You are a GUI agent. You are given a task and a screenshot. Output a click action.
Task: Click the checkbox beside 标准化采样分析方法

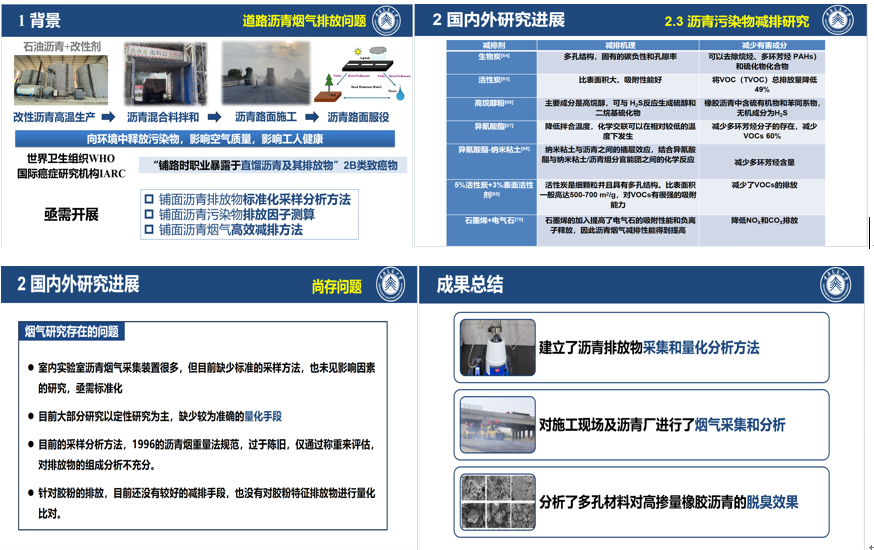pos(148,199)
